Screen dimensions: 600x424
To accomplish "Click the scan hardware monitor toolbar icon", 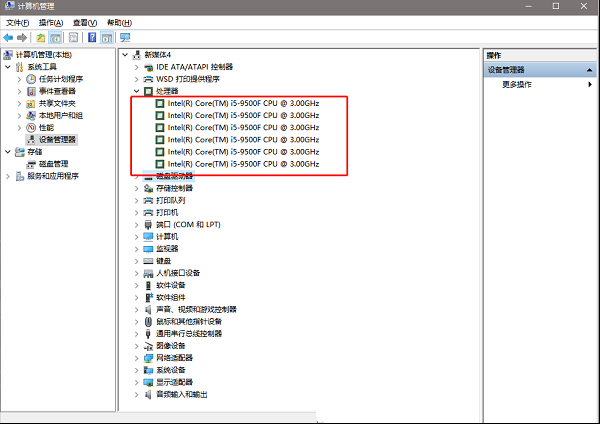I will click(x=125, y=37).
